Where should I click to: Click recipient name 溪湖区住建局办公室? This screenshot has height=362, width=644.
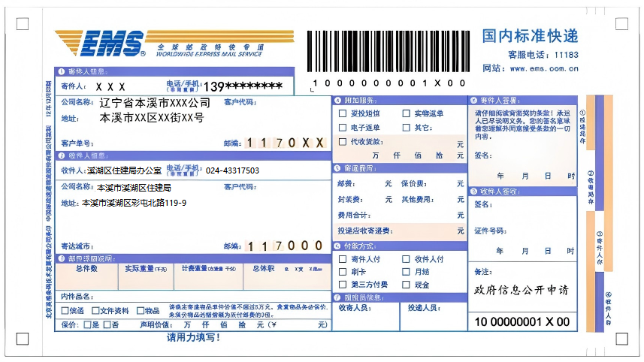click(124, 170)
